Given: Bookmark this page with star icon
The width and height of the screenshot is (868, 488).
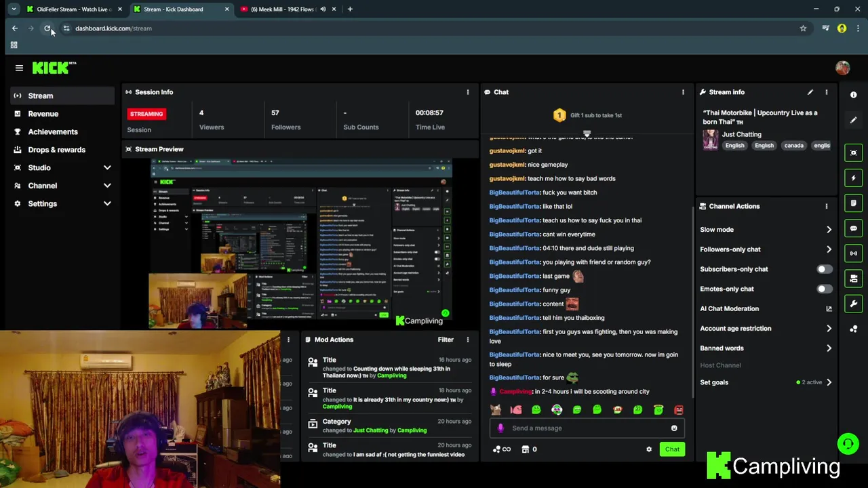Looking at the screenshot, I should click(x=803, y=28).
